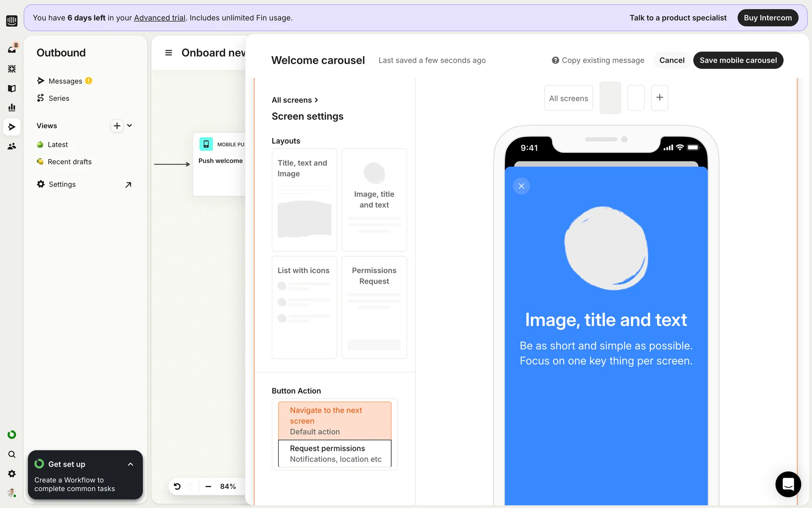Switch to All screens tab above preview

(x=568, y=98)
